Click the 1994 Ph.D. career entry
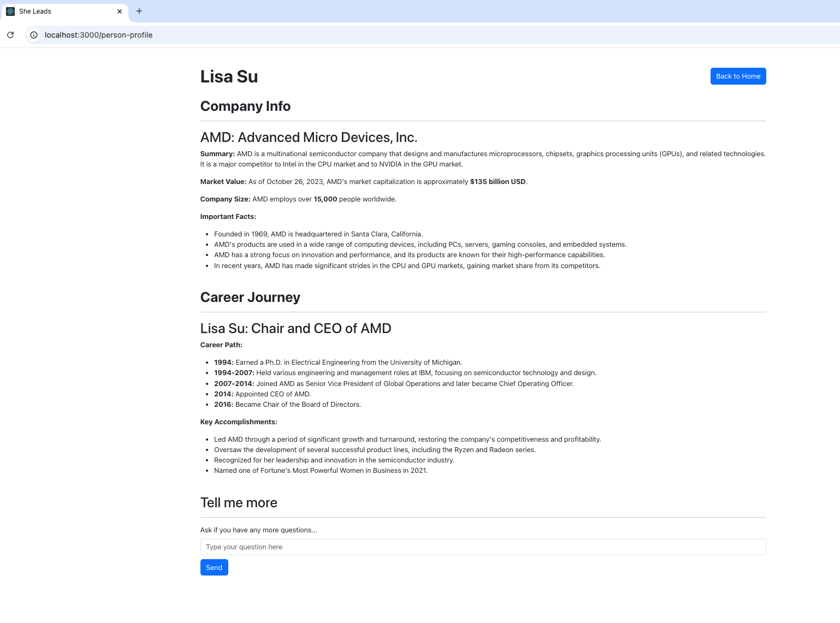 pyautogui.click(x=338, y=363)
